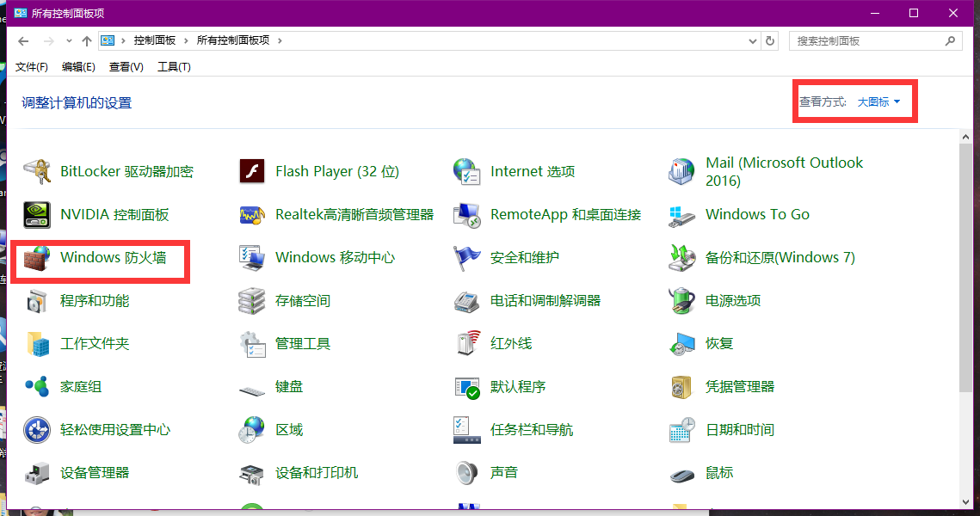This screenshot has height=516, width=980.
Task: Open 日期和时间 calendar icon
Action: pyautogui.click(x=682, y=430)
